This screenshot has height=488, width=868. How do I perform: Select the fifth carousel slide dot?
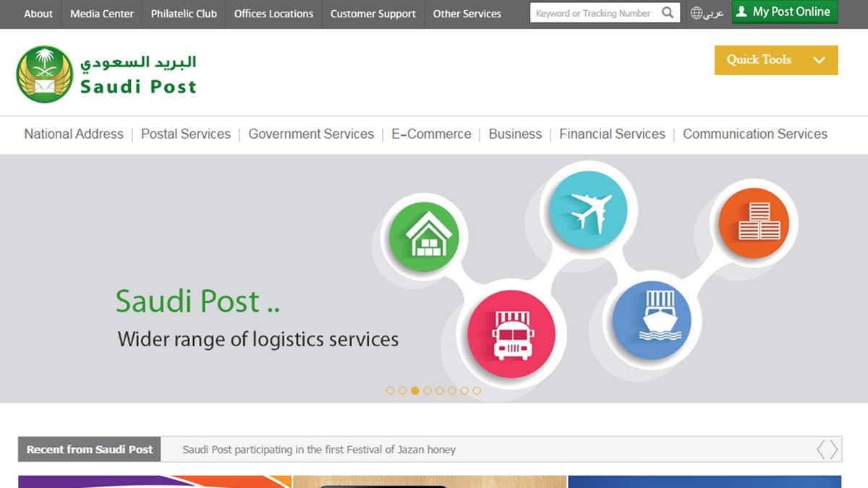440,390
